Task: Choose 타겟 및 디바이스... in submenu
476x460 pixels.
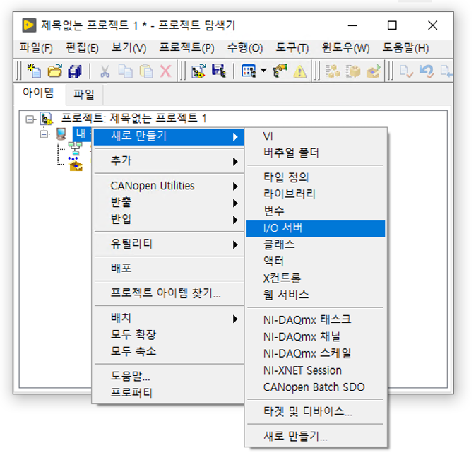Action: [316, 412]
